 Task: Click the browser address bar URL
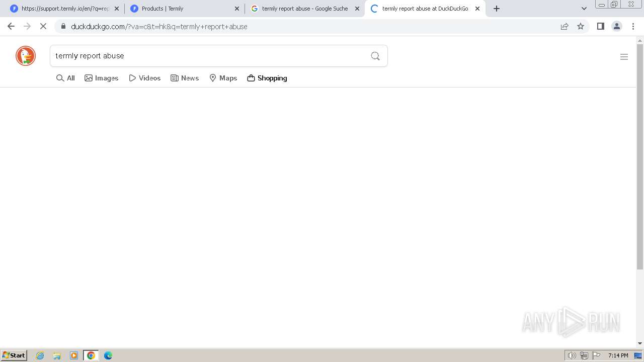click(159, 27)
